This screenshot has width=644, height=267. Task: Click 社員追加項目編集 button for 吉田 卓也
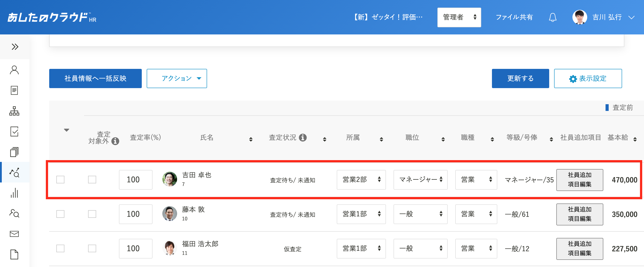(580, 180)
